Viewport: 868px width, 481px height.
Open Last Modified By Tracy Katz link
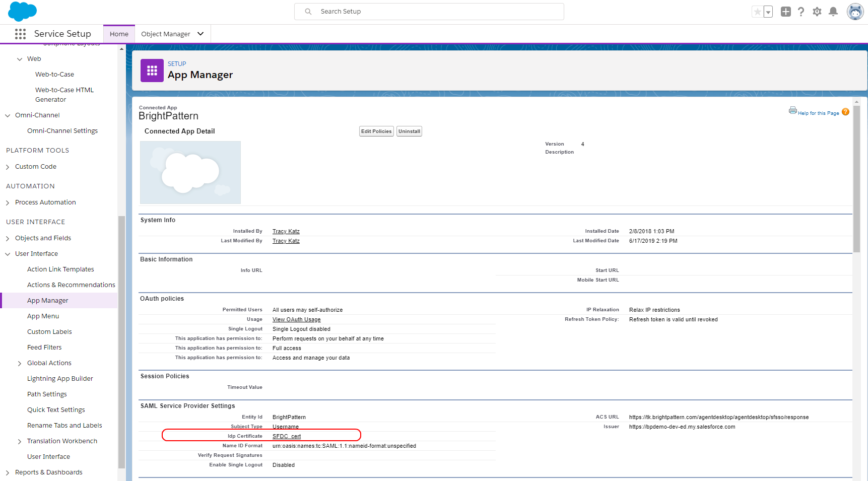point(286,241)
